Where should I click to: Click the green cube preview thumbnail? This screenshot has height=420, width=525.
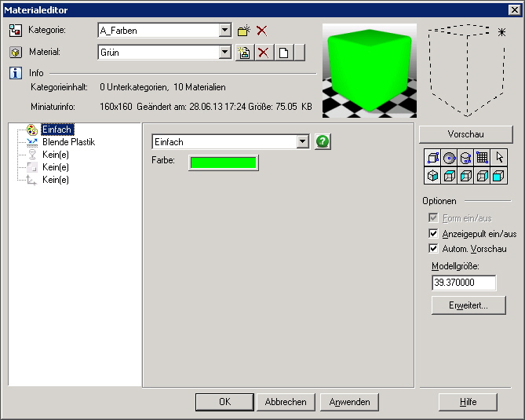(370, 71)
